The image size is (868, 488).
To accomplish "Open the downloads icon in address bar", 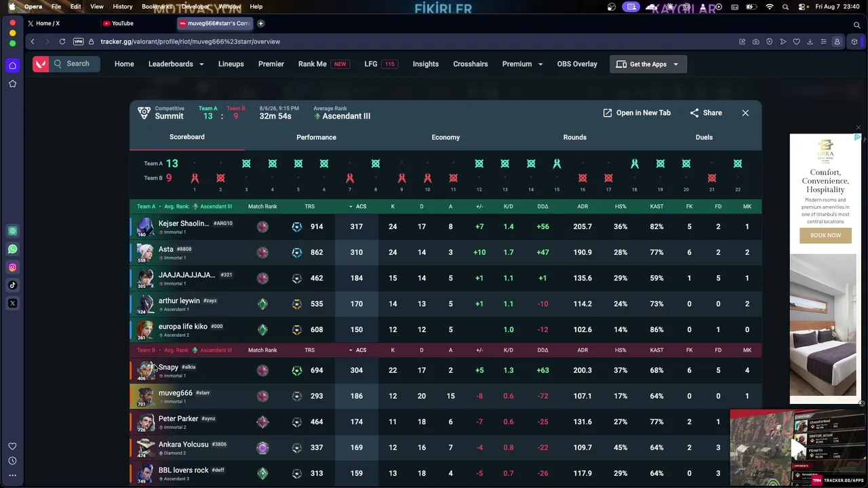I will 810,41.
